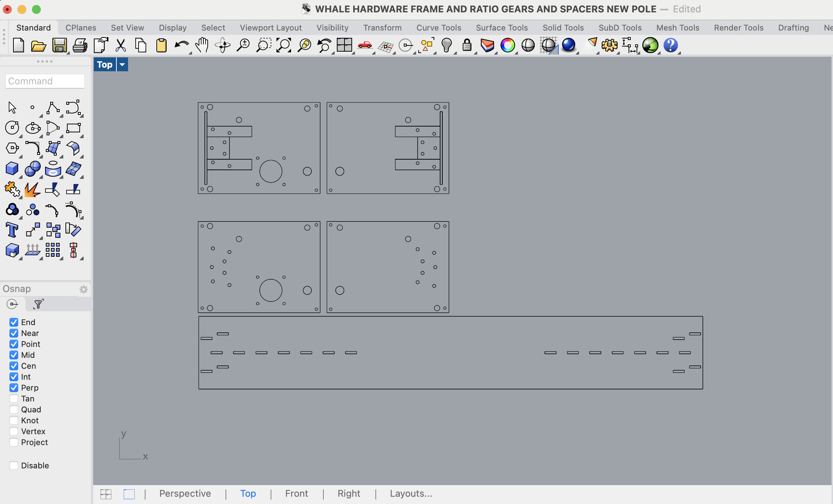Select the Circle tool

tap(12, 128)
